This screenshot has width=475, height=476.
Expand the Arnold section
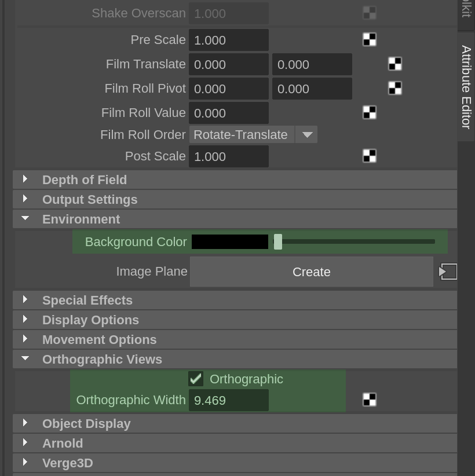click(235, 443)
